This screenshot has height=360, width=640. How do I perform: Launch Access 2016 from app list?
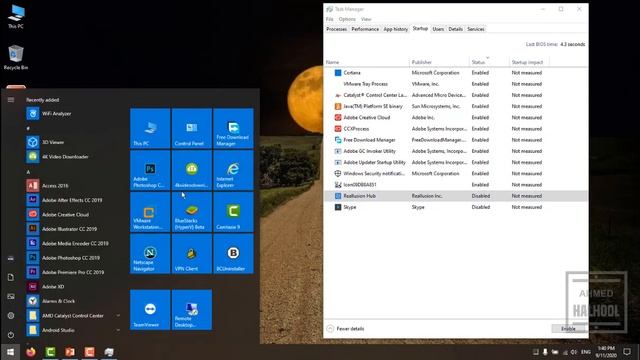[x=73, y=186]
